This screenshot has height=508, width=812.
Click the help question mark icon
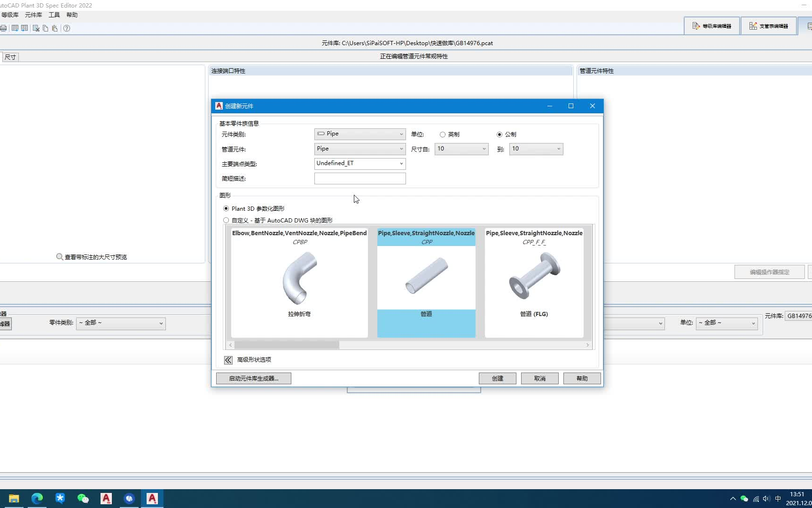point(67,28)
